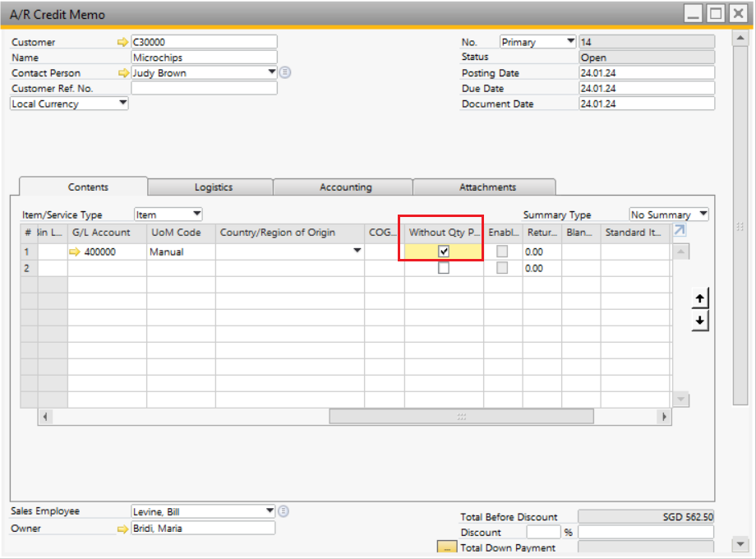Uncheck Without Qty Posting in row 1
Screen dimensions: 756x559
444,252
